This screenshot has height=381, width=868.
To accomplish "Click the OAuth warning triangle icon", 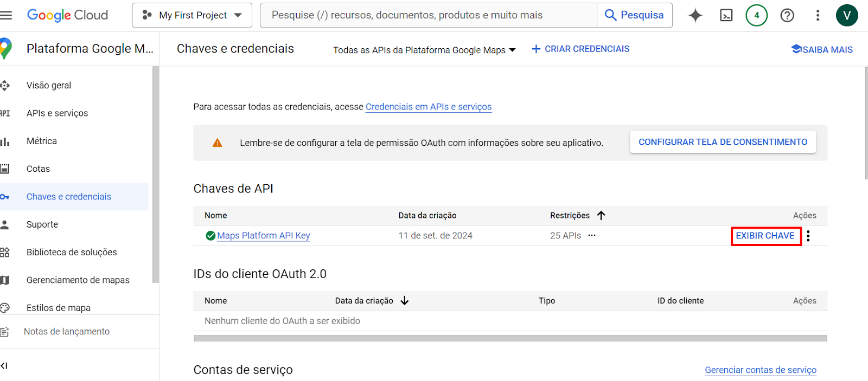I will pos(218,143).
